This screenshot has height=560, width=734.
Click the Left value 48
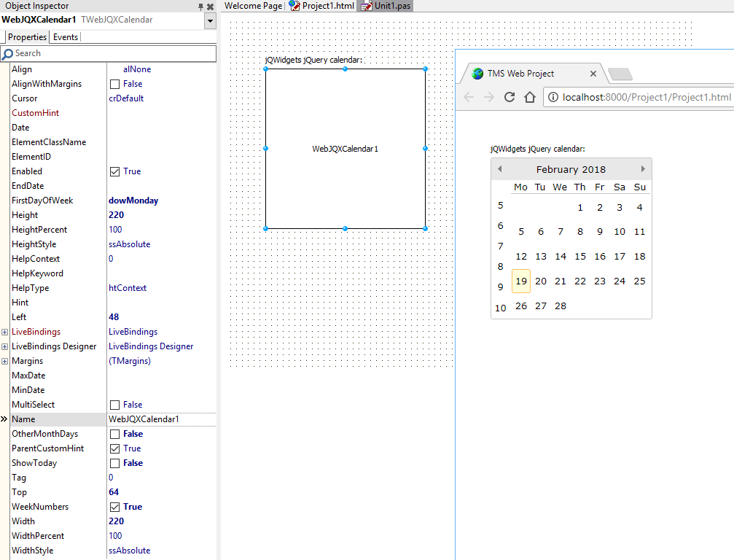(114, 317)
